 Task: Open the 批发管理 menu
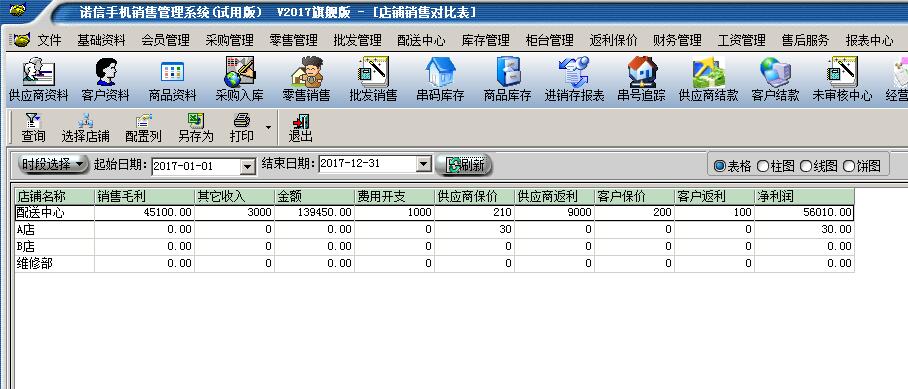click(x=358, y=41)
